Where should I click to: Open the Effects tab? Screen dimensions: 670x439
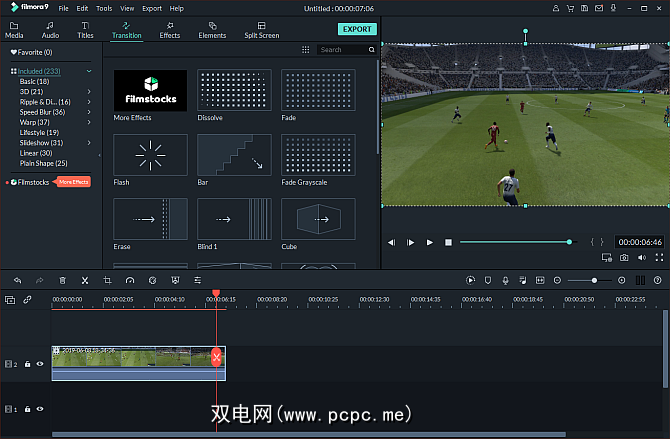(169, 29)
